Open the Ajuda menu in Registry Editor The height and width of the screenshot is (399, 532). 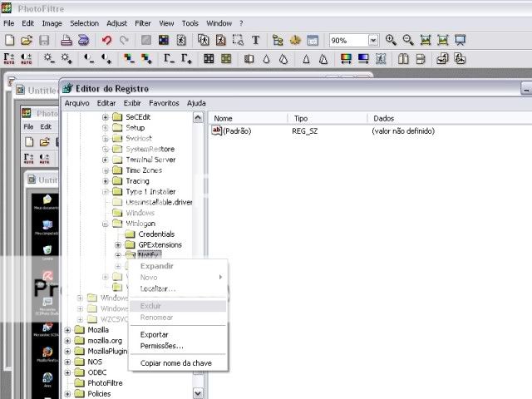tap(196, 103)
